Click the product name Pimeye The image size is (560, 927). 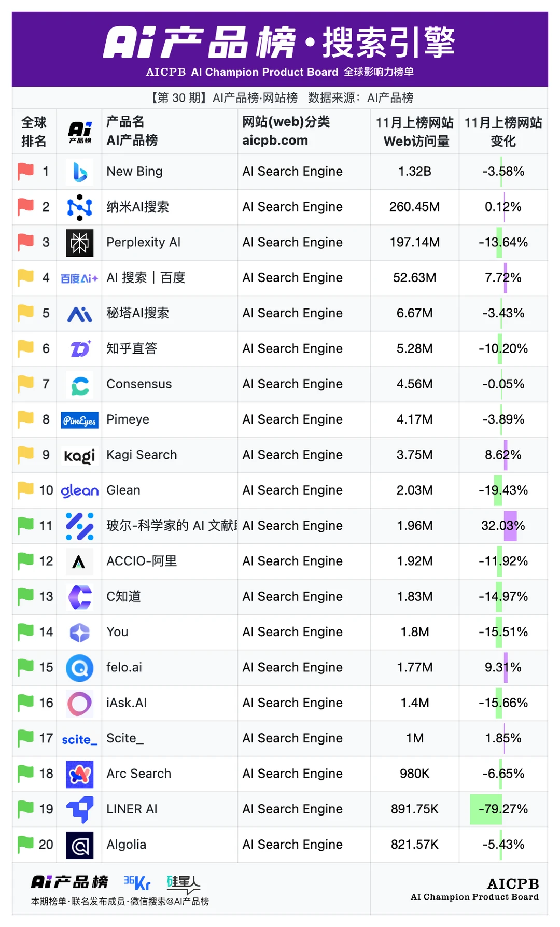128,419
